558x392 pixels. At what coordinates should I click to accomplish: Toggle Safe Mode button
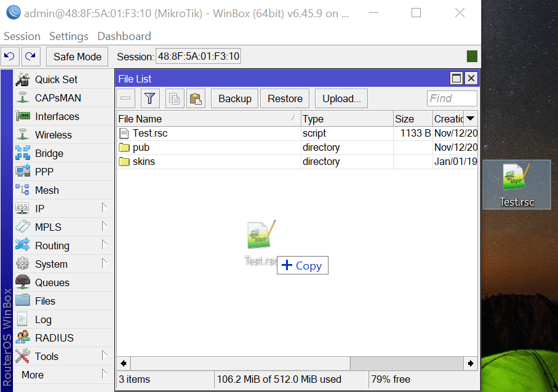[x=78, y=57]
